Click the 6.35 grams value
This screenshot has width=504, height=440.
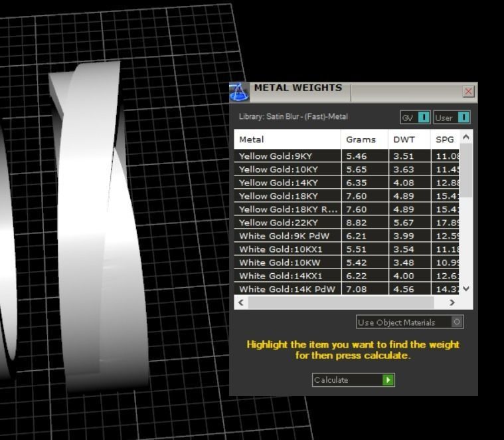[x=356, y=183]
